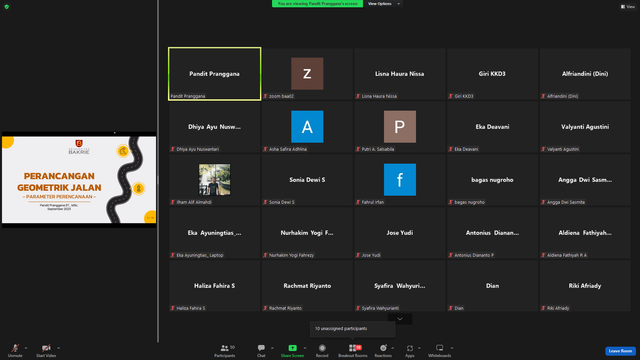Click the P avatar of Putri A. Salsabila

click(x=400, y=127)
